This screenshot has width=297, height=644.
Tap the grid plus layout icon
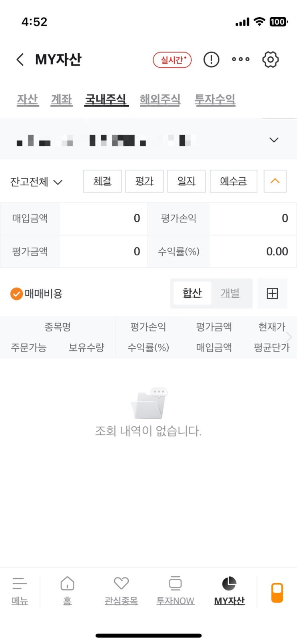[272, 293]
